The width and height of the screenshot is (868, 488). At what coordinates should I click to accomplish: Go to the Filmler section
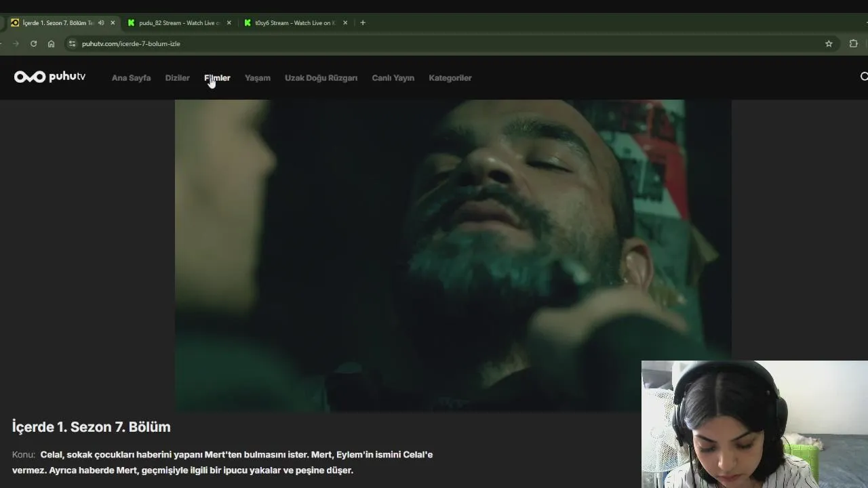point(217,78)
